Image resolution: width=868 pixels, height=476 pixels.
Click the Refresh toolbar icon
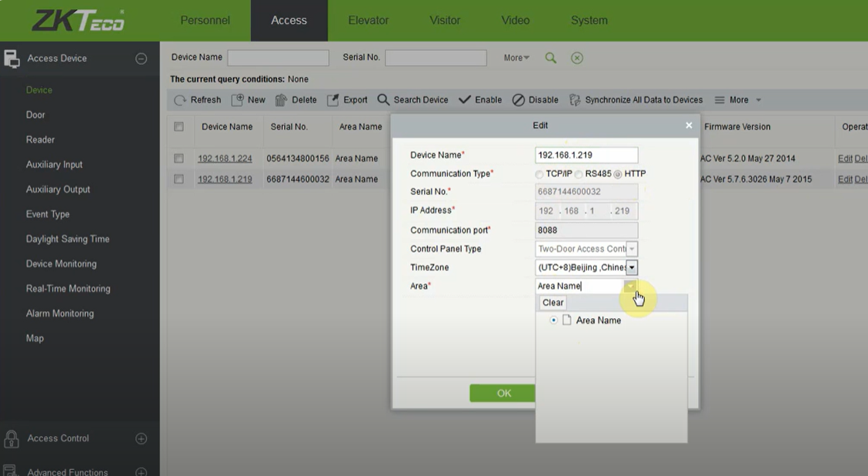pos(180,100)
